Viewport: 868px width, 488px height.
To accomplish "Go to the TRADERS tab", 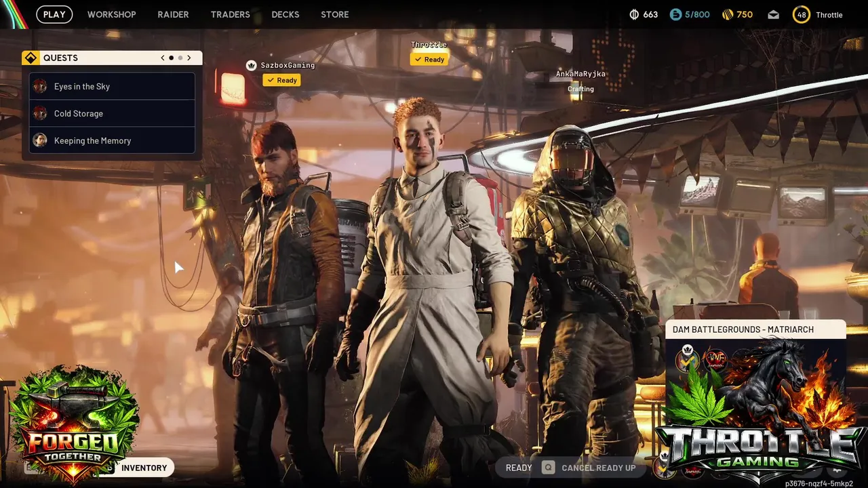I will tap(230, 14).
